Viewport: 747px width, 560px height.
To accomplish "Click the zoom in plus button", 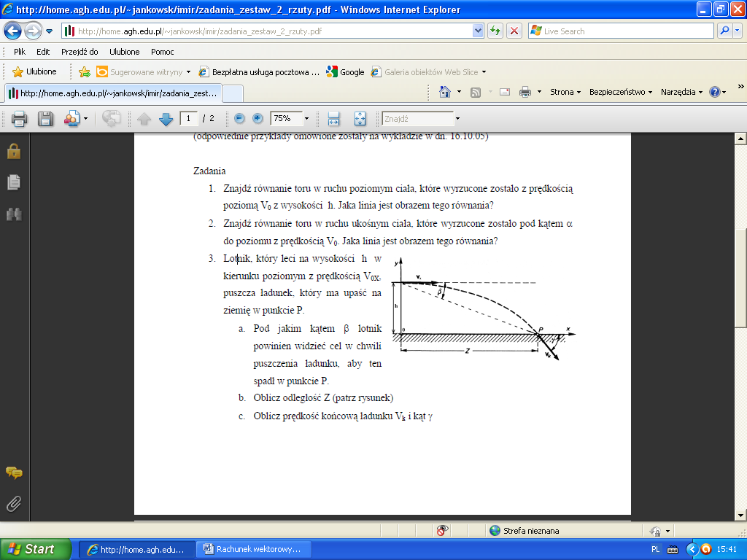I will tap(258, 118).
